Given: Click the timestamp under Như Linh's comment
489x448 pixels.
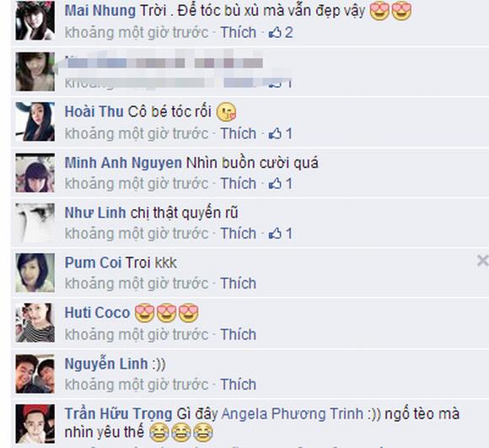Looking at the screenshot, I should [137, 234].
